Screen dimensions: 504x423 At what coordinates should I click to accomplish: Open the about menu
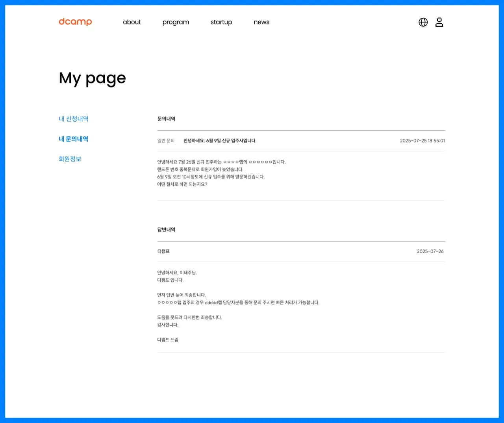click(132, 22)
